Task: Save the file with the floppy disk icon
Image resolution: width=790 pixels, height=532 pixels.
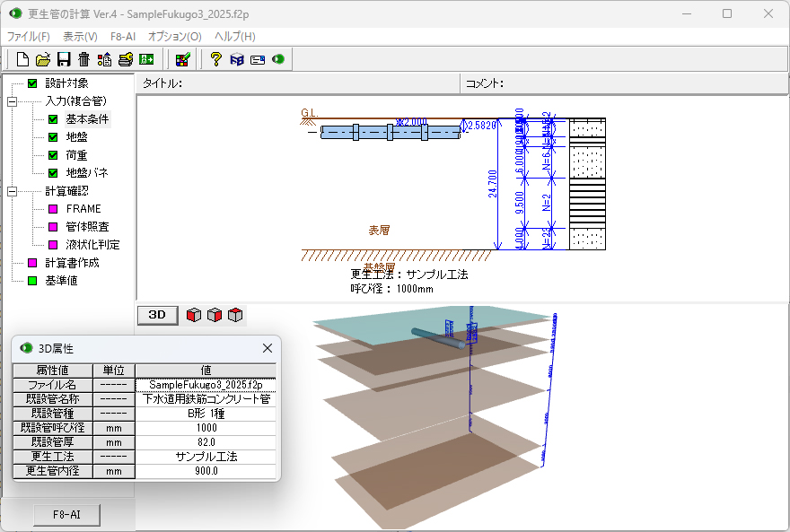Action: click(x=63, y=60)
